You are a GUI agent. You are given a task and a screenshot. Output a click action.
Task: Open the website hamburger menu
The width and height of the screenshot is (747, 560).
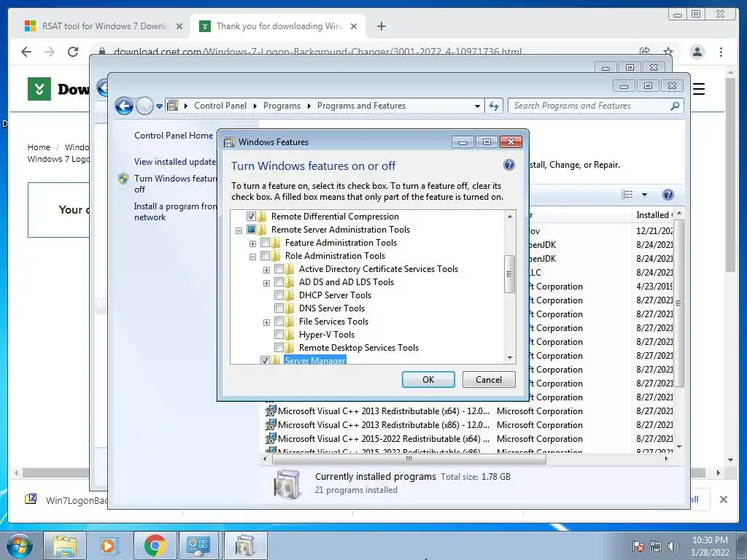point(699,88)
